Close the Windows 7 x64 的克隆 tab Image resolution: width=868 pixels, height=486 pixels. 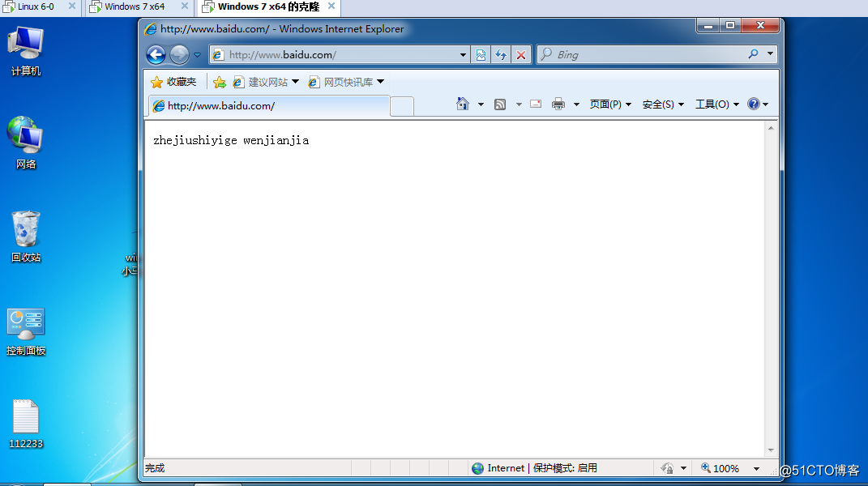coord(331,6)
